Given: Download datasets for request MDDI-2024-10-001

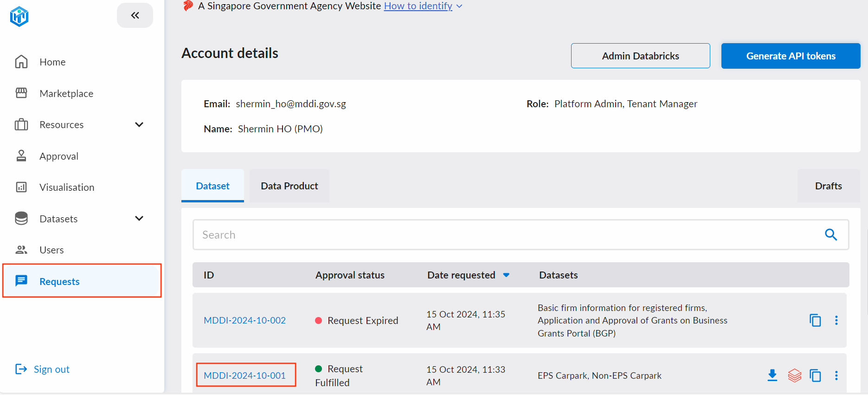Looking at the screenshot, I should tap(772, 375).
